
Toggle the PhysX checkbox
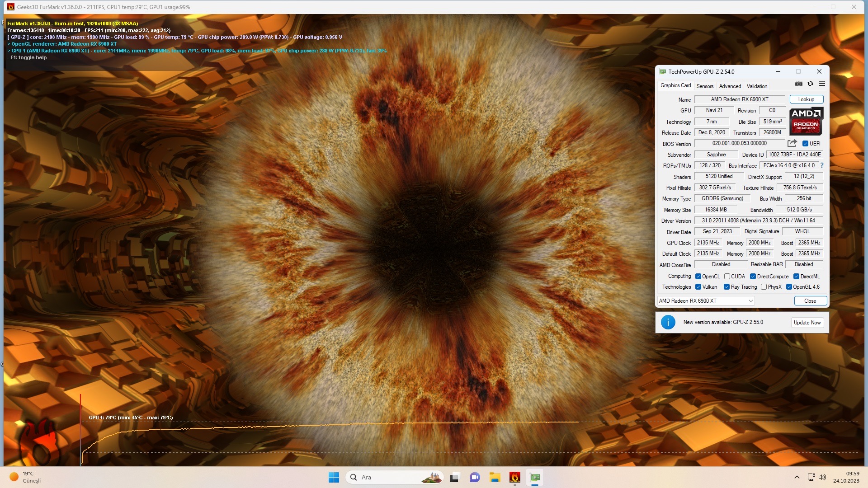coord(764,287)
